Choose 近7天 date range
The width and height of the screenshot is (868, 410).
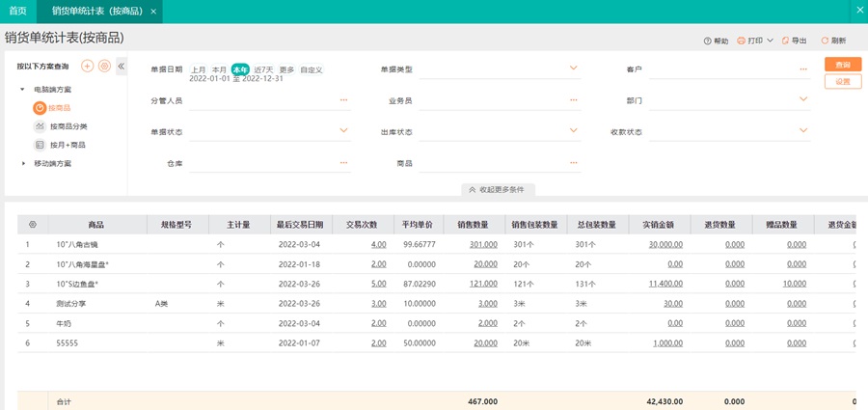pyautogui.click(x=263, y=69)
